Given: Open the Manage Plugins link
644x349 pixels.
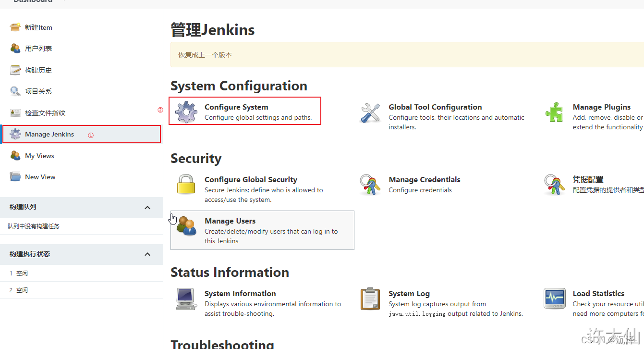Looking at the screenshot, I should pos(602,107).
